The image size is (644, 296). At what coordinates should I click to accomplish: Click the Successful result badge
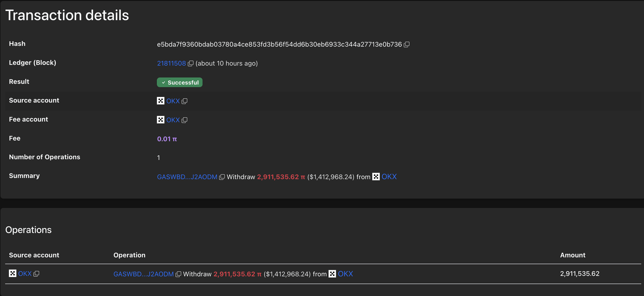[x=179, y=82]
